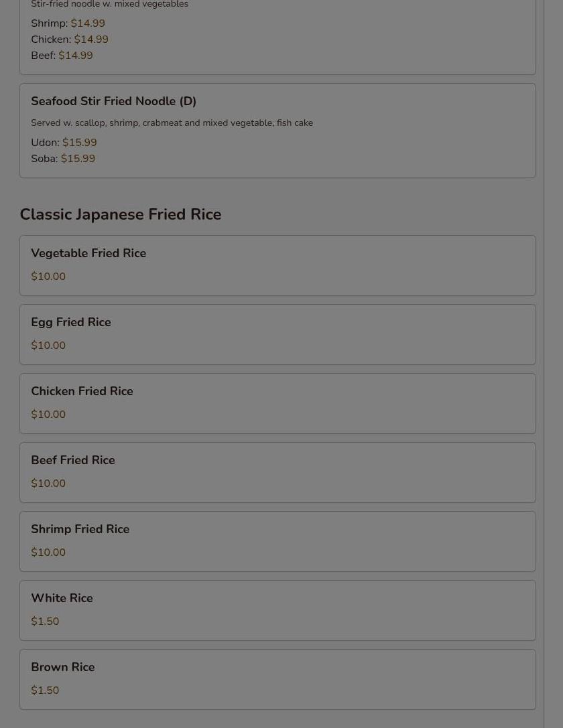Click the Soba $15.99 option
Viewport: 563px width, 728px height.
(63, 159)
